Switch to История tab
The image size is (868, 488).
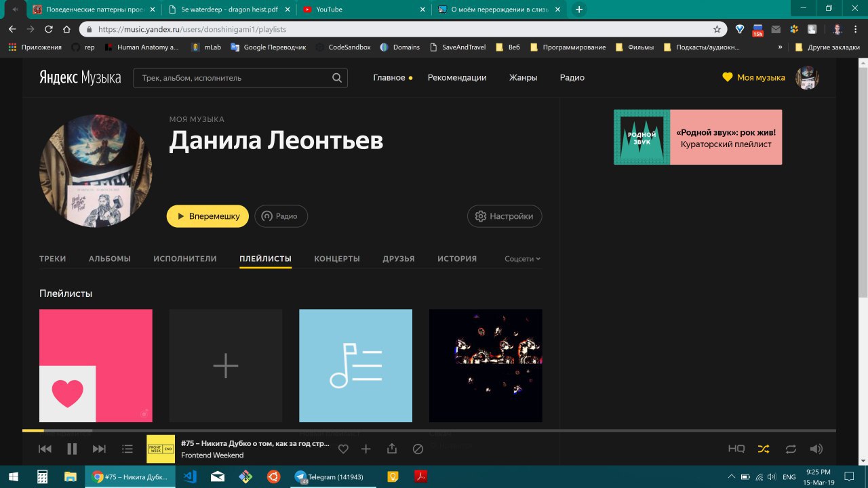click(x=457, y=259)
